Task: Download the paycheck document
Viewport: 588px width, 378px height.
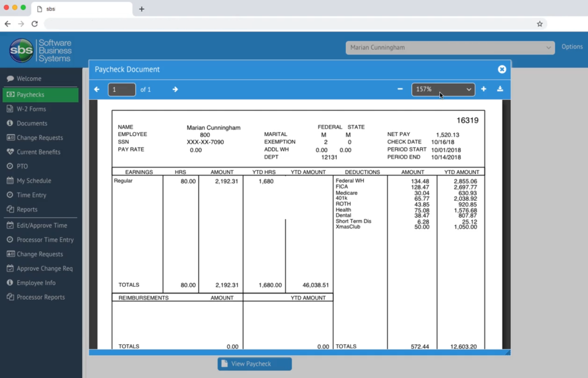Action: pos(500,89)
